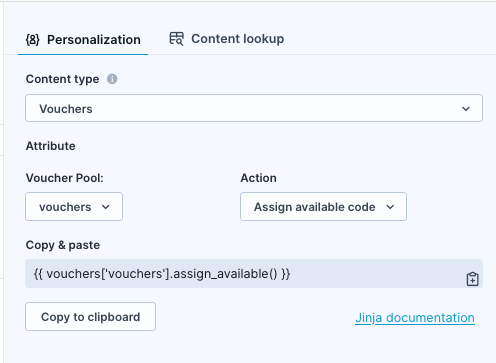
Task: Click the Content lookup table-search icon
Action: click(x=176, y=39)
